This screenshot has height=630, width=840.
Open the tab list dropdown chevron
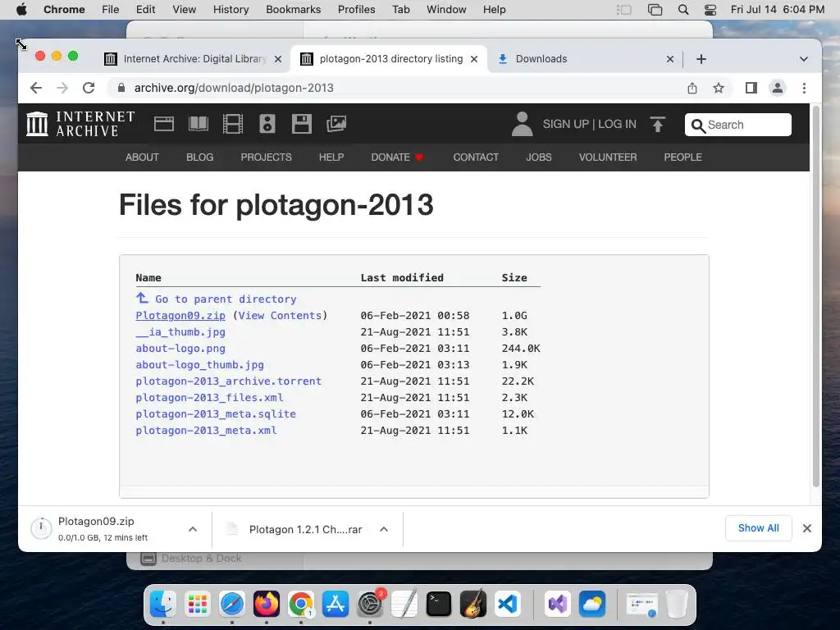coord(804,59)
